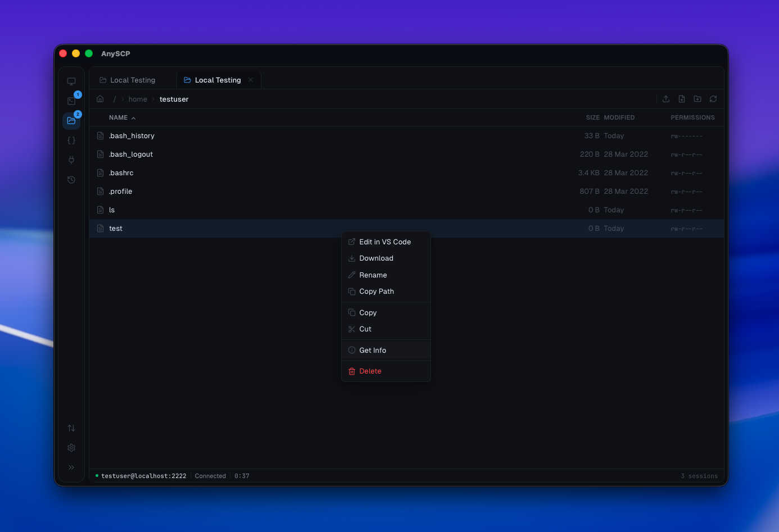Sort by the MODIFIED column header
Viewport: 779px width, 532px height.
click(x=619, y=117)
